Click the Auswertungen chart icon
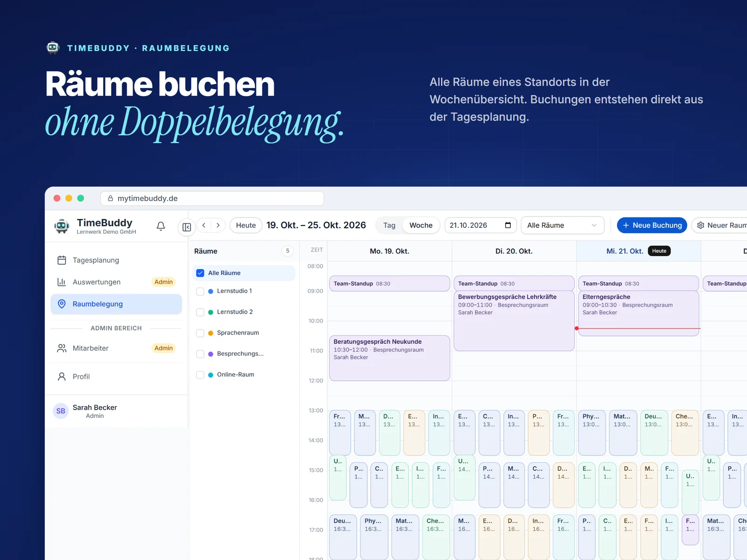The width and height of the screenshot is (747, 560). point(62,282)
